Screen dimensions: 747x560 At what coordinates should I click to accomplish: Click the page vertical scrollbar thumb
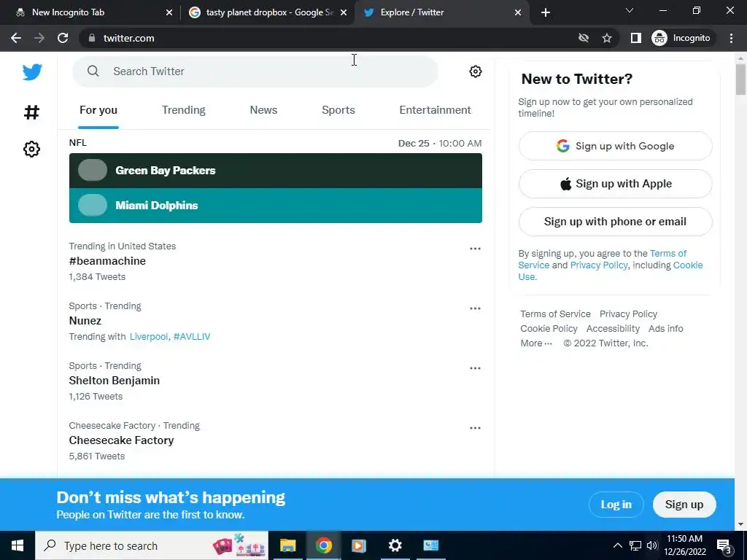click(740, 79)
